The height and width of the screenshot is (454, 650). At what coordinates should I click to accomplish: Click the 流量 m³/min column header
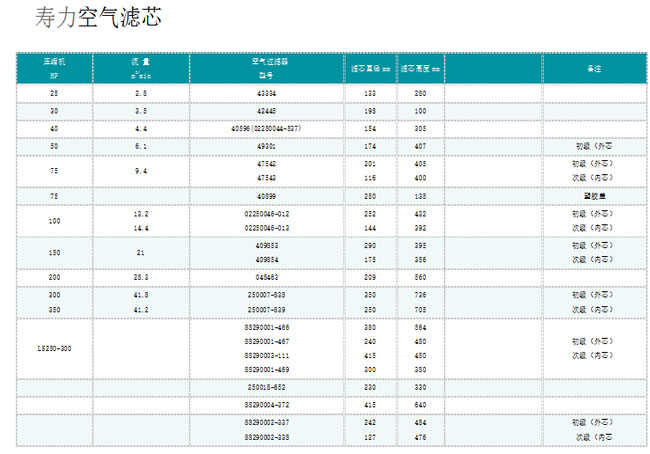[141, 68]
